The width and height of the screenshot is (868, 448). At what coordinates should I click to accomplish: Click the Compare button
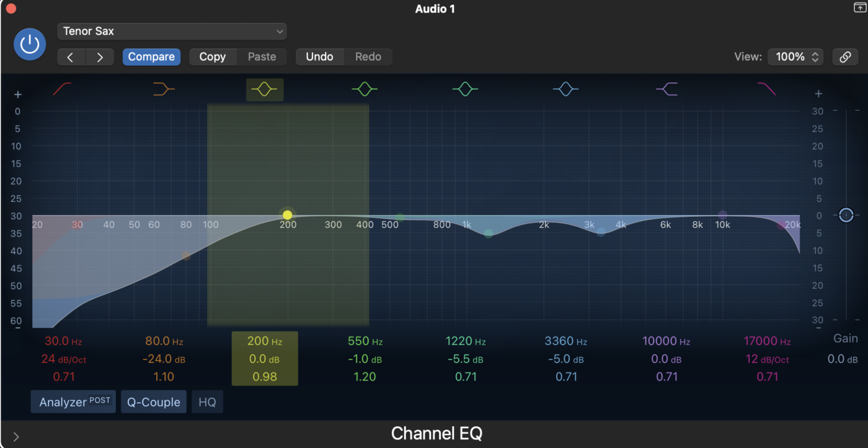(x=151, y=57)
